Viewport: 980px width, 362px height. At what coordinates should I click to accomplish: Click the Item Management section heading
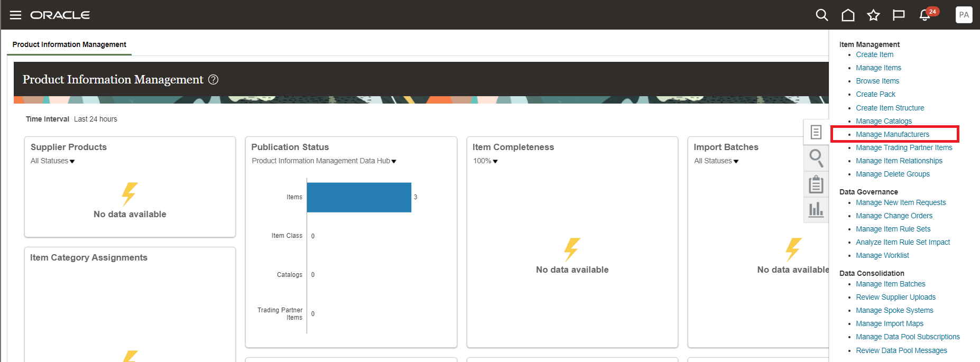pos(870,44)
